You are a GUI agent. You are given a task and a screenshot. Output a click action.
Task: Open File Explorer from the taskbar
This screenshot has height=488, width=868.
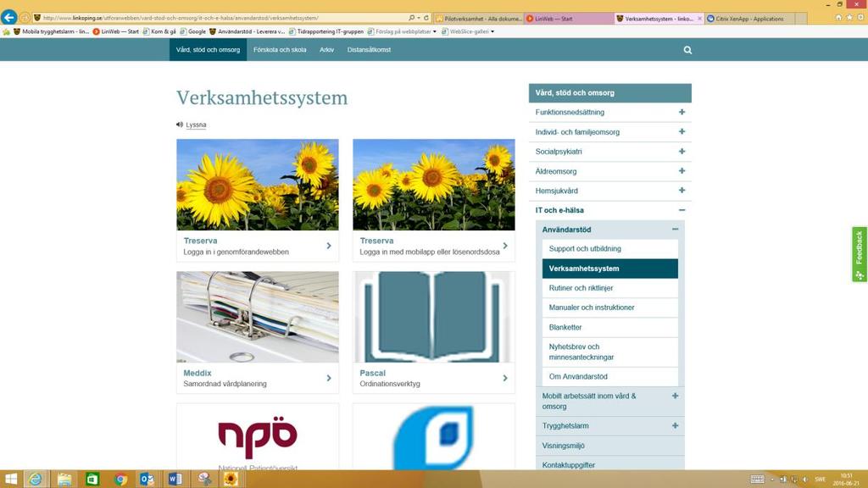tap(64, 480)
